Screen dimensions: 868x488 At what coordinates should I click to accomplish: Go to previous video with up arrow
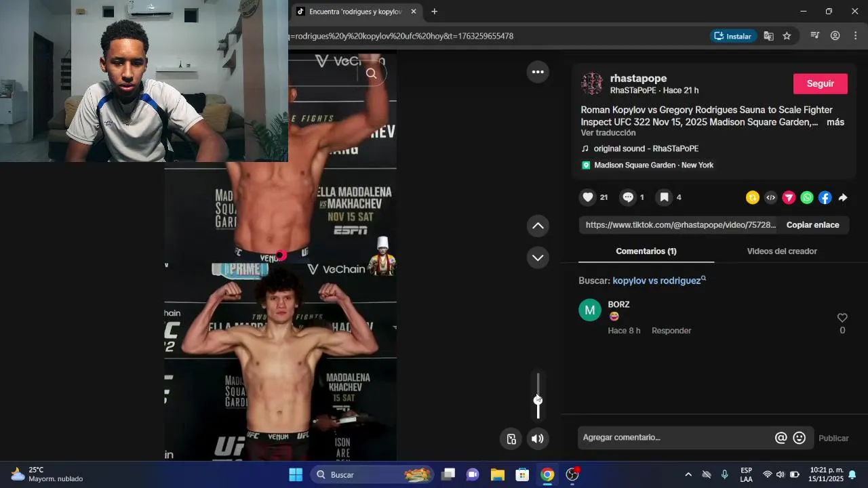(x=538, y=226)
